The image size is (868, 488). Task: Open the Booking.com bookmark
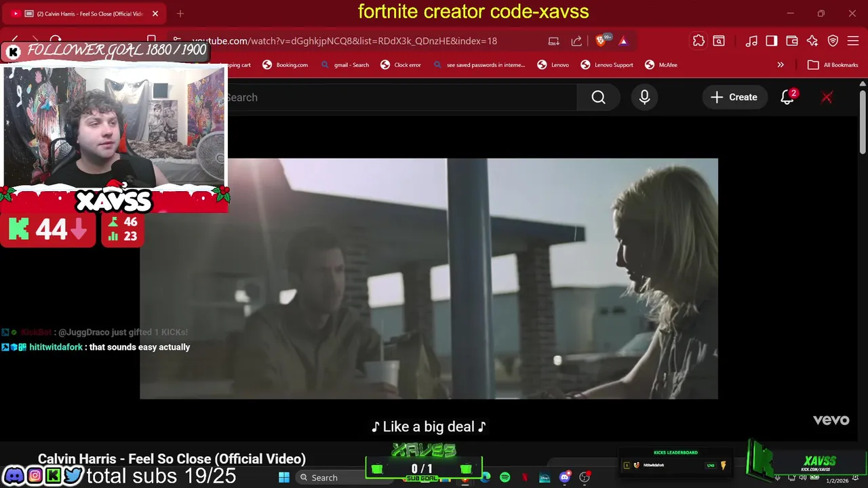click(x=285, y=65)
